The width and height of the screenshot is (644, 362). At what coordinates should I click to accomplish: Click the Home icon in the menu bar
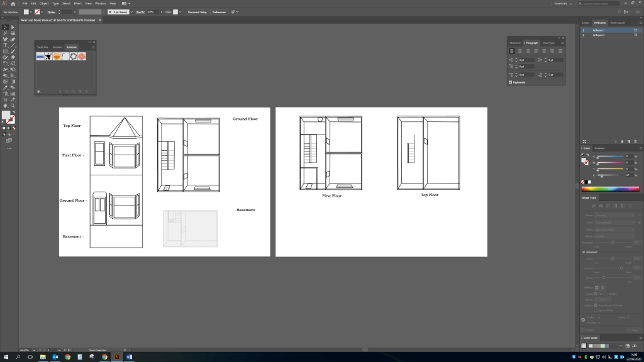click(x=13, y=4)
